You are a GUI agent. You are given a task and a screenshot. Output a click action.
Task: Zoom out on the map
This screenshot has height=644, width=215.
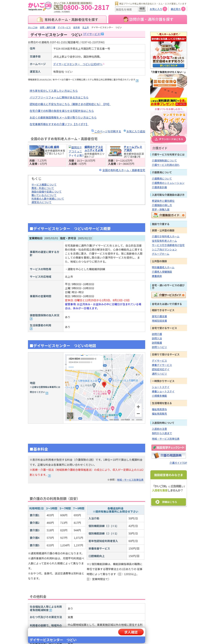138,413
